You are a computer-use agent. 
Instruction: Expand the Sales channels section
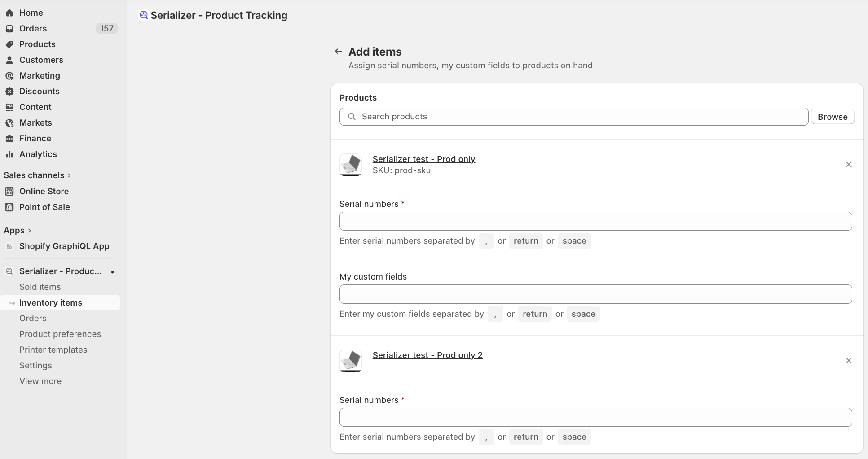pyautogui.click(x=69, y=175)
